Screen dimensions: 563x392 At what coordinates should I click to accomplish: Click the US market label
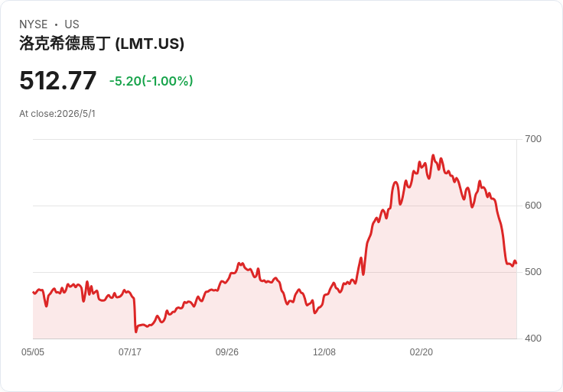[72, 24]
